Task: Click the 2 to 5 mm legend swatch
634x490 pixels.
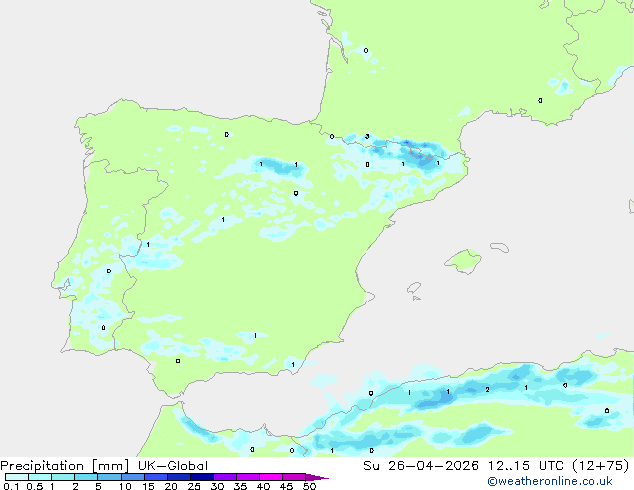Action: pyautogui.click(x=86, y=477)
